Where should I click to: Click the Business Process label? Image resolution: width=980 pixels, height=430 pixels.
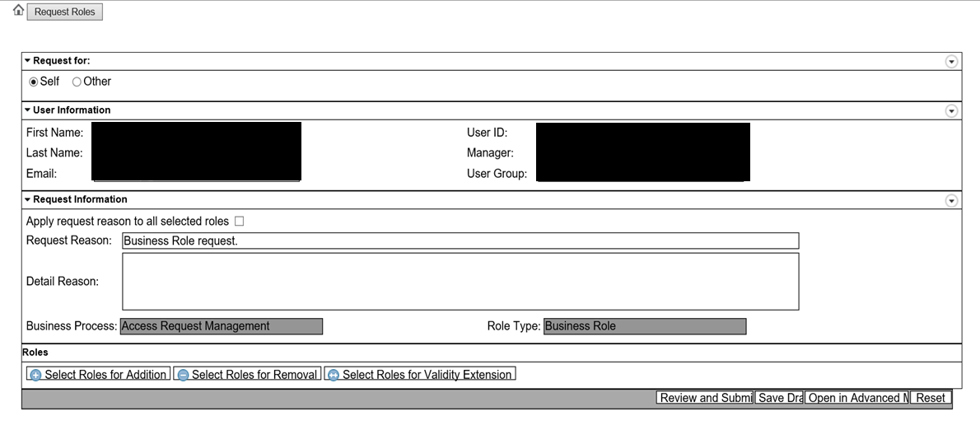pyautogui.click(x=72, y=326)
